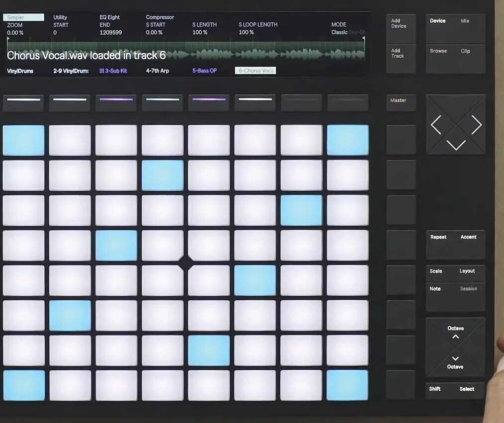Tap the down arrow navigation button
Screen dimensions: 504x423
pos(456,145)
